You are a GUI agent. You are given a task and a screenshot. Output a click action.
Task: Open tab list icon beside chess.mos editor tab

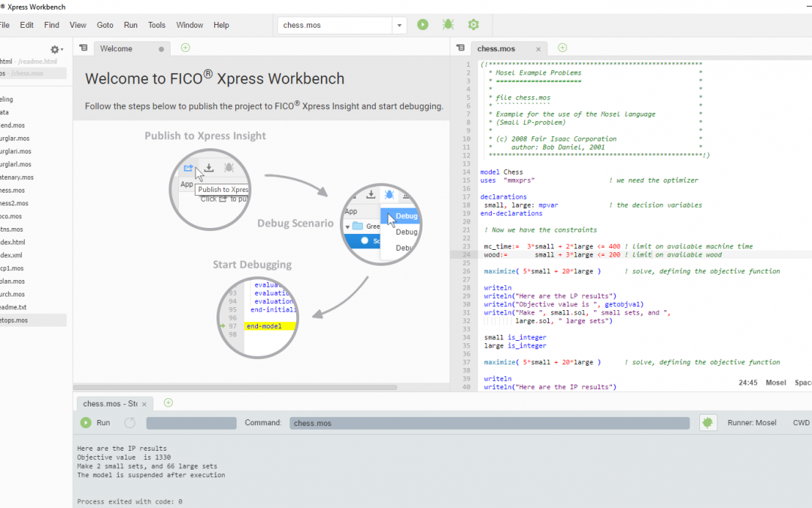point(460,48)
